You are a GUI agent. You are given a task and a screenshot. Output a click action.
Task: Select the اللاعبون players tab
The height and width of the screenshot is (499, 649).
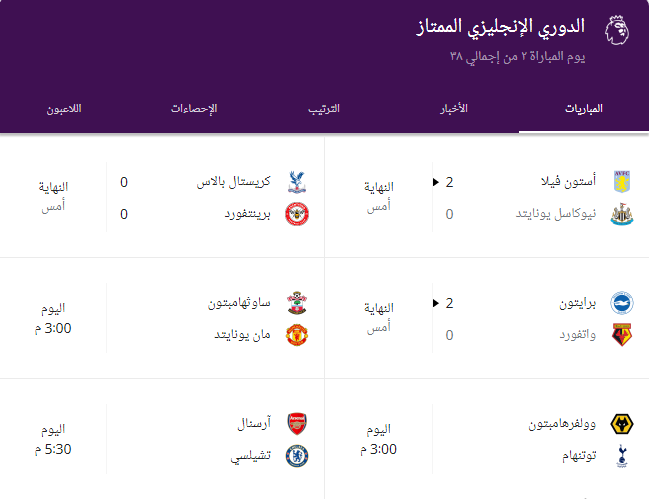coord(64,109)
